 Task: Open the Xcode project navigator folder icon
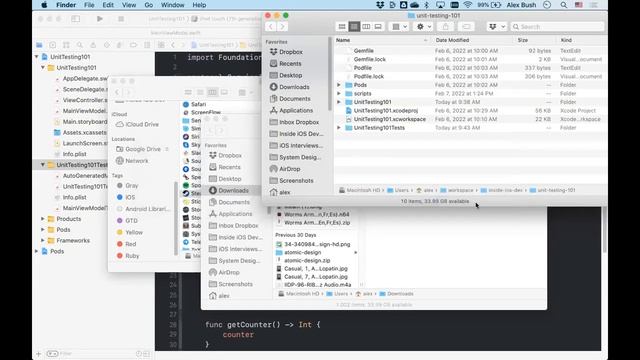coord(39,45)
